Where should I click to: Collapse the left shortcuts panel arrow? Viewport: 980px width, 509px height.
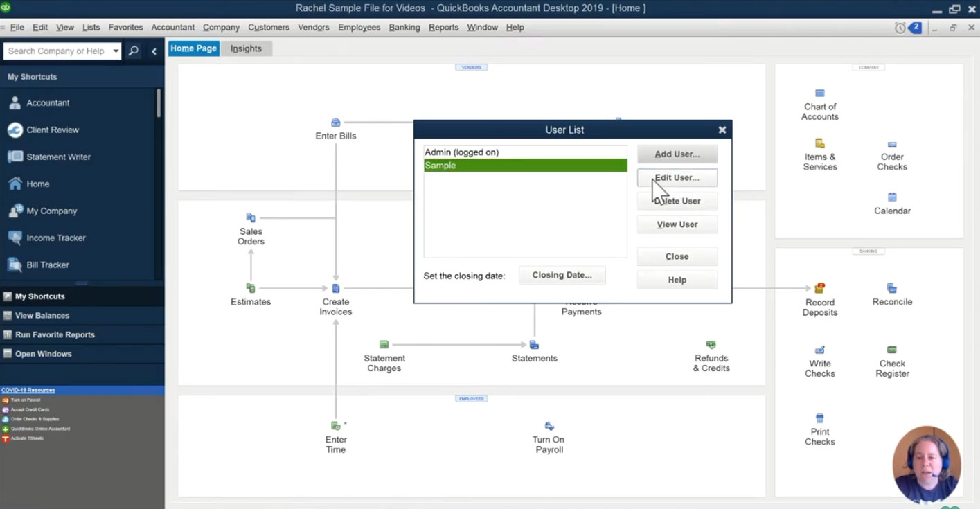(x=154, y=51)
